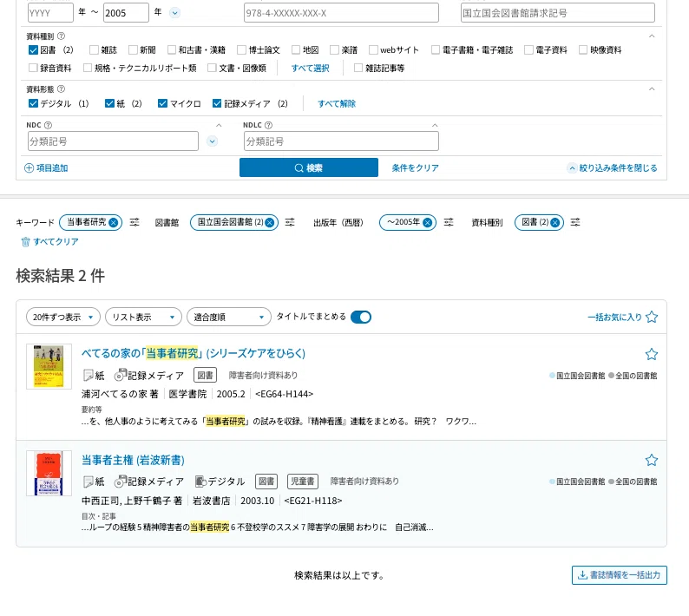Check 博士論文 checkbox
The image size is (689, 616).
coord(241,50)
